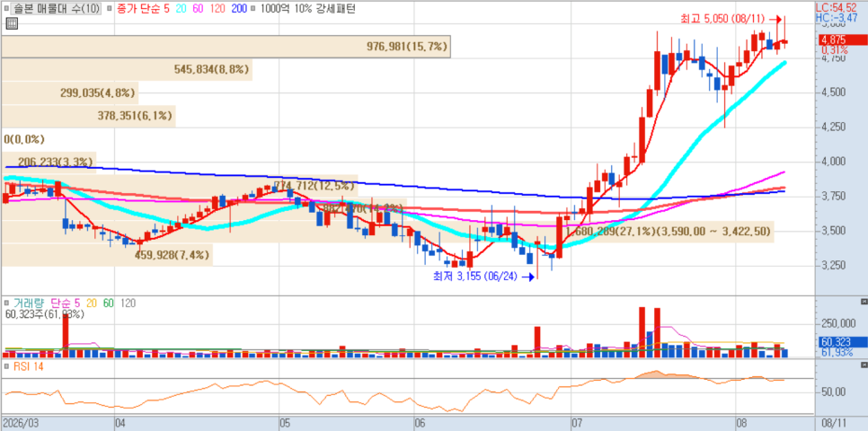Click the magenta 60-day moving average legend
The width and height of the screenshot is (868, 431).
click(x=199, y=9)
